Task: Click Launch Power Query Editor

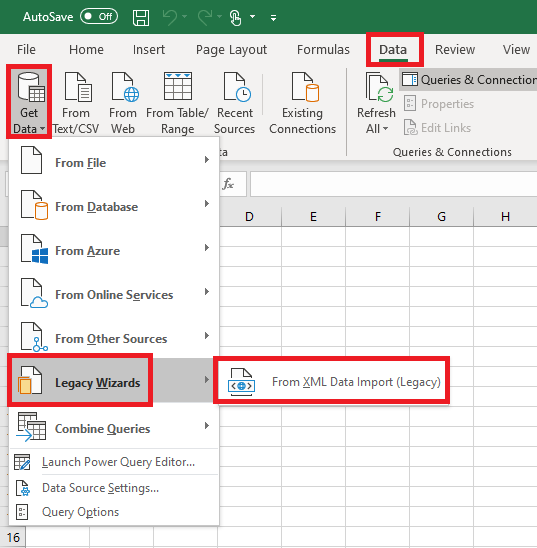Action: point(114,462)
